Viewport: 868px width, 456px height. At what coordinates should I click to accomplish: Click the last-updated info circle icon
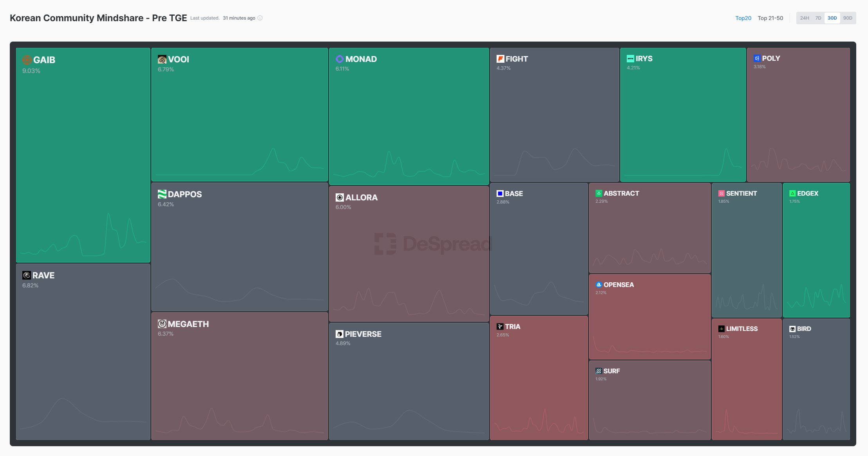[x=260, y=18]
